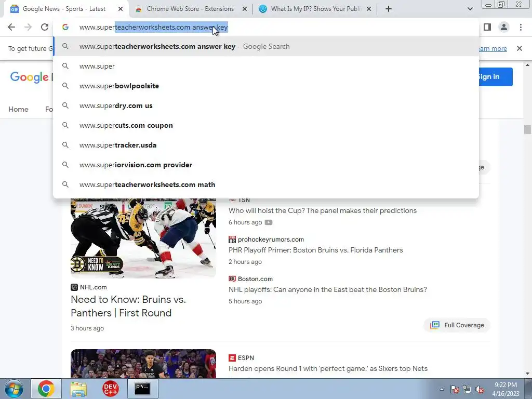Open PHR Playoff Primer article
Screen dimensions: 532x399
tap(315, 250)
